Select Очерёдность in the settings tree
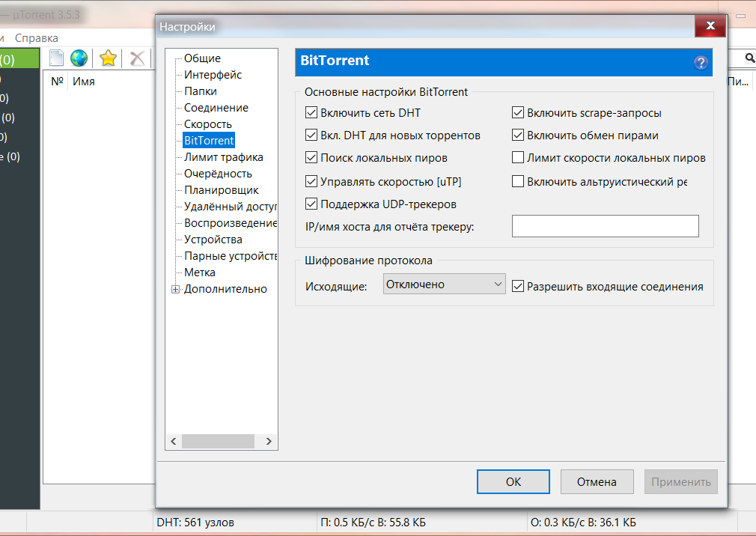This screenshot has width=756, height=536. (x=219, y=174)
